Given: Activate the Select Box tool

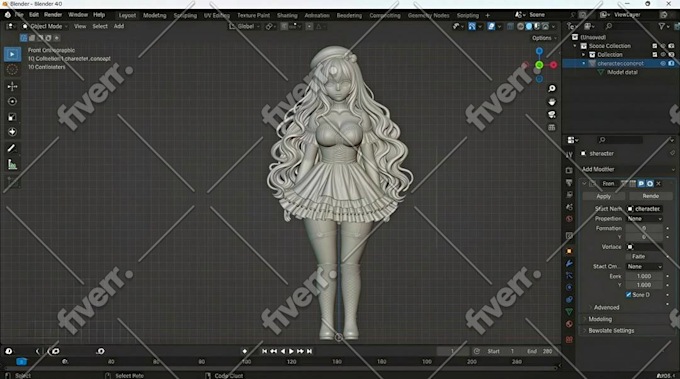Looking at the screenshot, I should point(12,54).
